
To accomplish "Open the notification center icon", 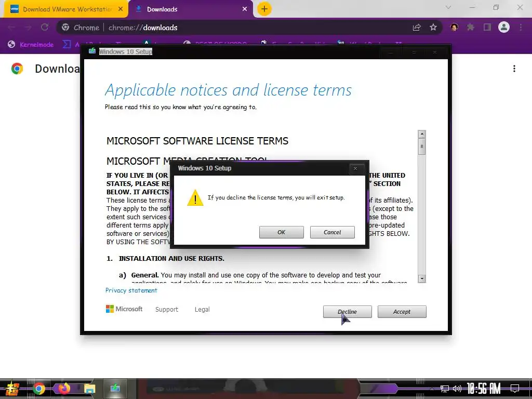I will point(515,388).
